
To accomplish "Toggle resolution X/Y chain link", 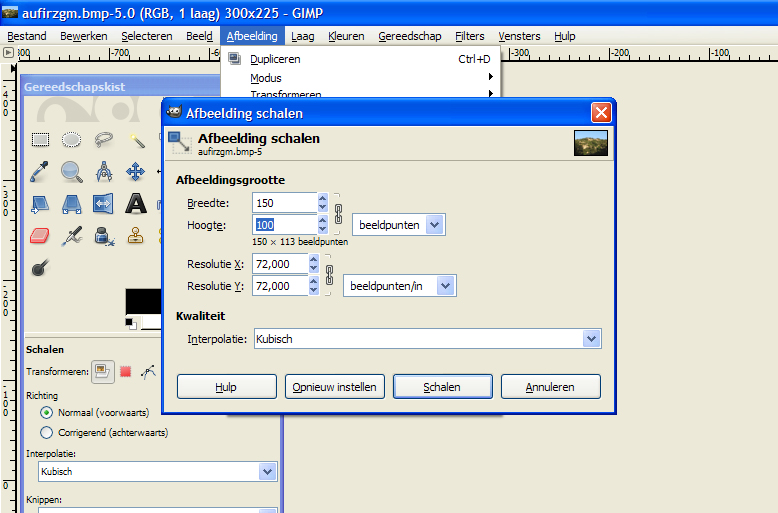I will point(329,275).
